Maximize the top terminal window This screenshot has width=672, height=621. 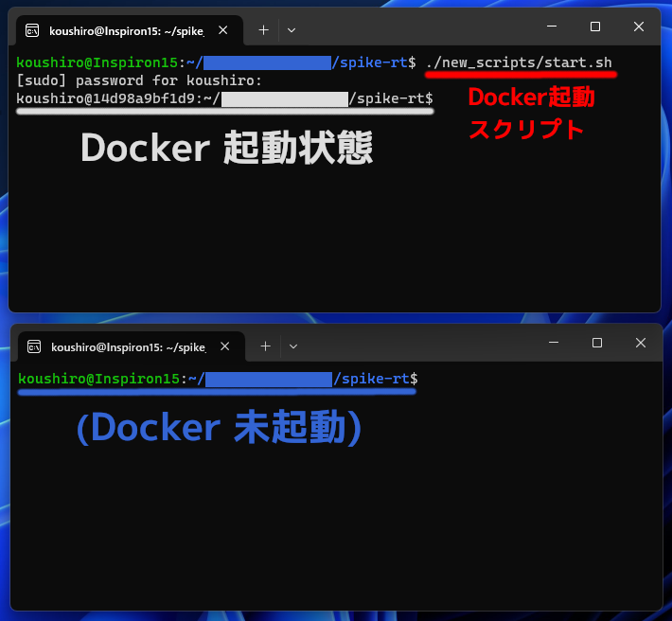[594, 27]
